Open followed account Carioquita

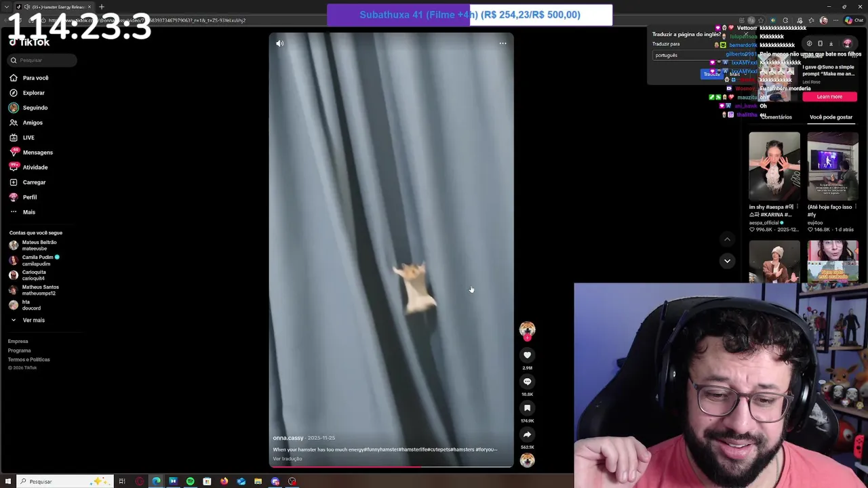coord(27,275)
